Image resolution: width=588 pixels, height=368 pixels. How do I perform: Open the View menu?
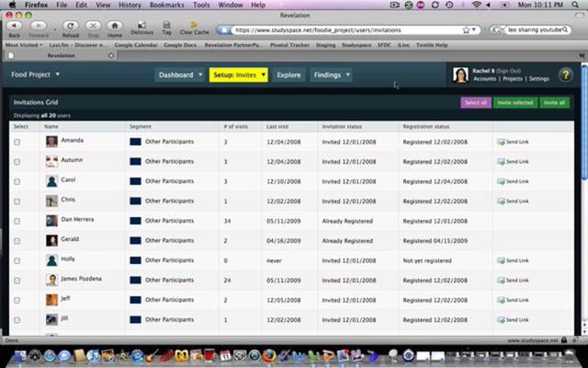[x=103, y=5]
